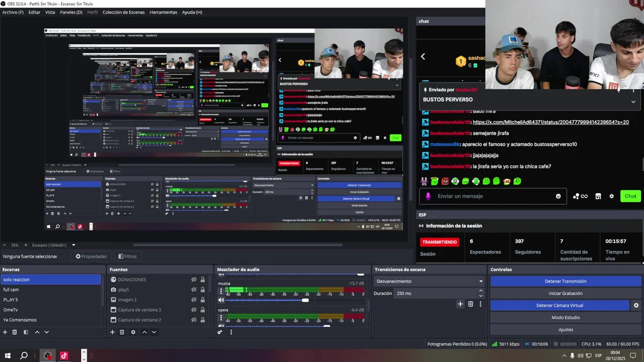Screen dimensions: 644x362
Task: Enable Modo Estudio
Action: [x=566, y=318]
